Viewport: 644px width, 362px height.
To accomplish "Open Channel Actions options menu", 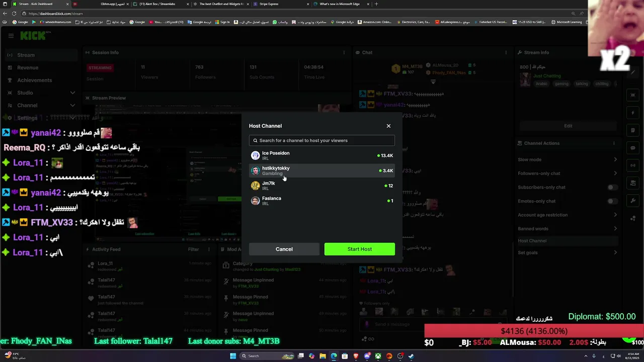I will tap(614, 143).
